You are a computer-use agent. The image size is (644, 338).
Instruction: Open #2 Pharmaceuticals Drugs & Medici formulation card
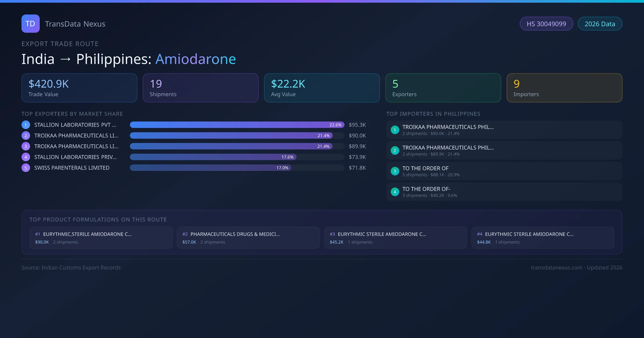[248, 238]
